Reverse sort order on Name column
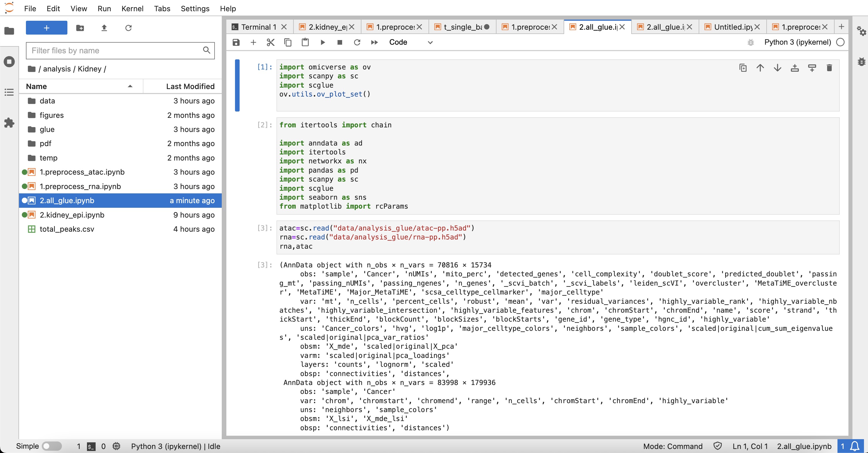Image resolution: width=868 pixels, height=453 pixels. pyautogui.click(x=130, y=86)
